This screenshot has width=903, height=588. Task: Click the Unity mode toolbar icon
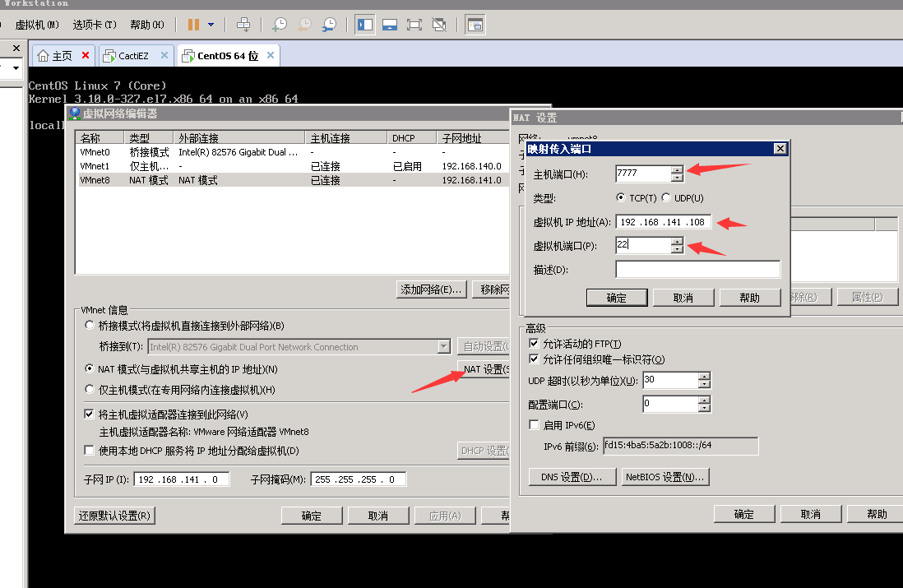tap(439, 25)
